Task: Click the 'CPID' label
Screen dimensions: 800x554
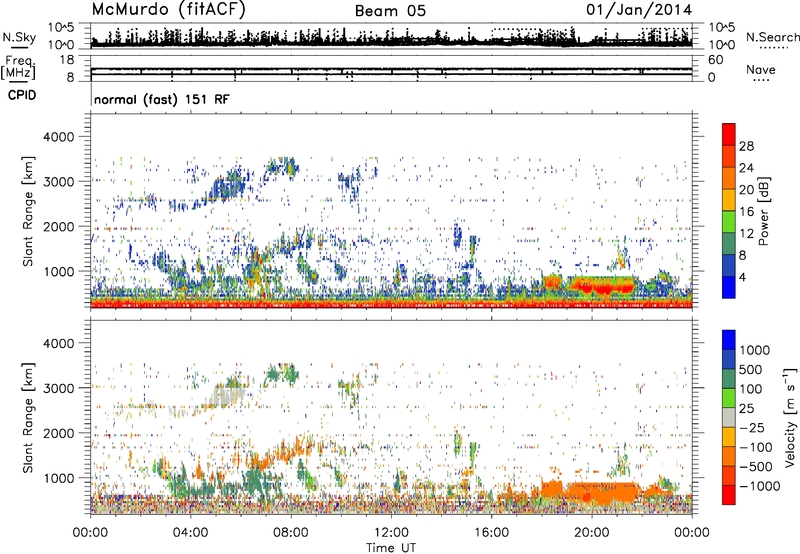Action: pos(22,95)
